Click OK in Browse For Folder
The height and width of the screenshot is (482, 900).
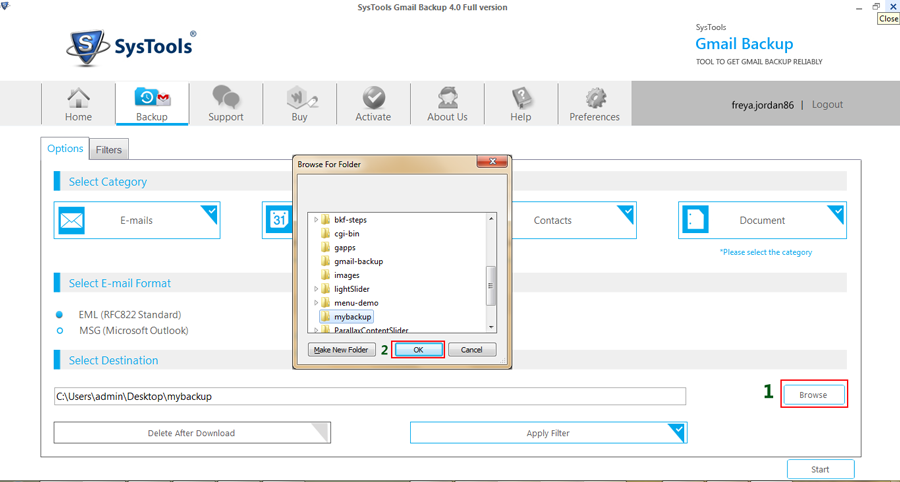[x=418, y=349]
